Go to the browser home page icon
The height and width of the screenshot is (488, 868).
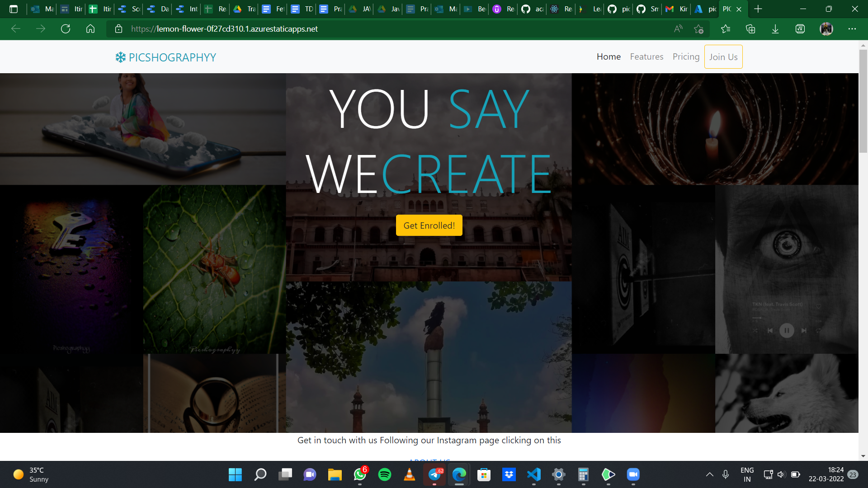click(x=90, y=29)
